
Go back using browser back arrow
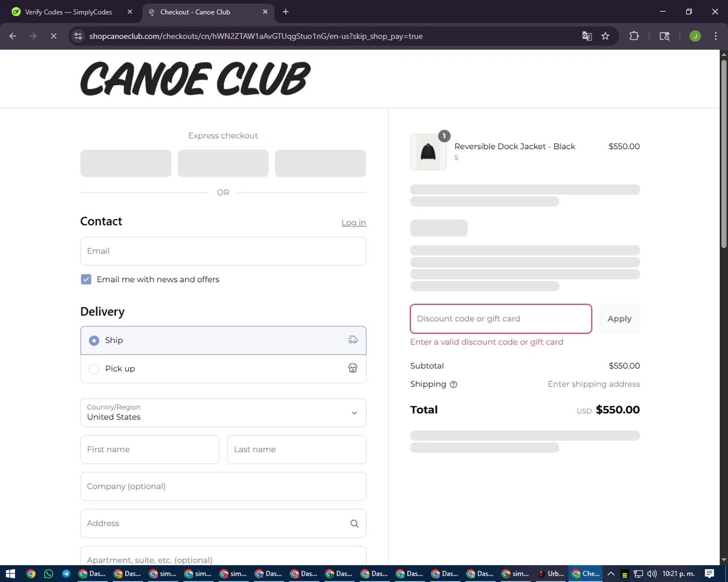click(x=13, y=36)
